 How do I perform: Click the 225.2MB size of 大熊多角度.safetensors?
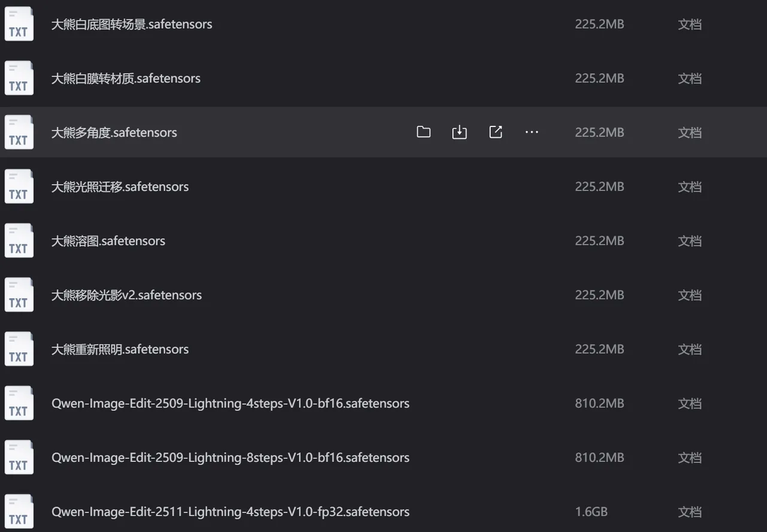point(599,132)
